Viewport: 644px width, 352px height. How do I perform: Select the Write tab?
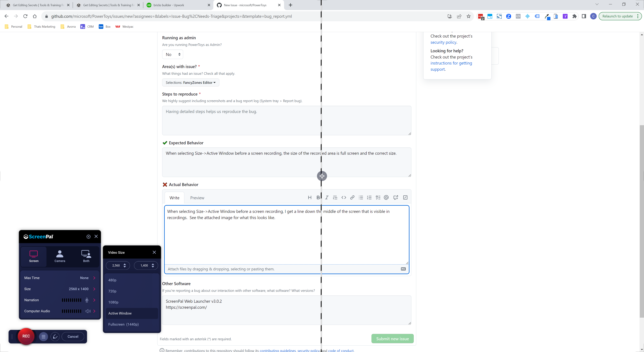(174, 198)
